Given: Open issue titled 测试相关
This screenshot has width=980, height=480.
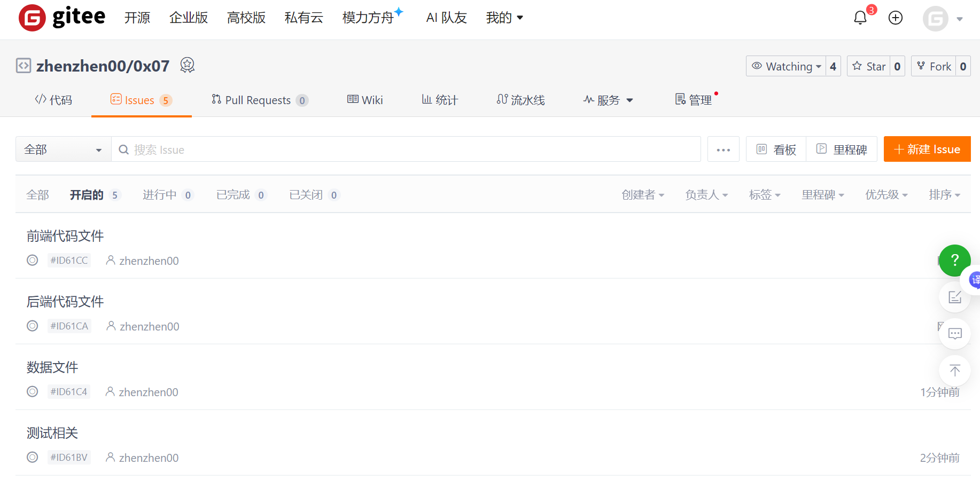Looking at the screenshot, I should tap(52, 432).
